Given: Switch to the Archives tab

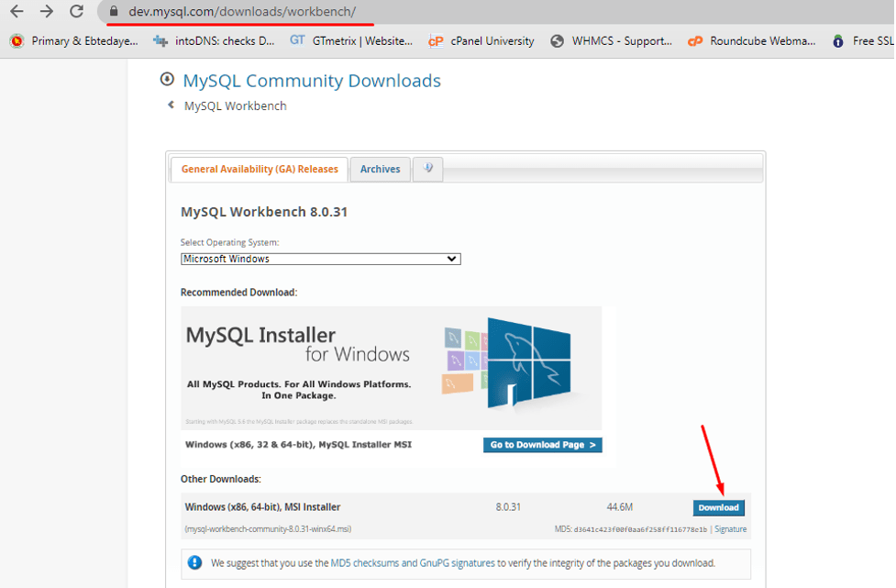Looking at the screenshot, I should coord(380,169).
